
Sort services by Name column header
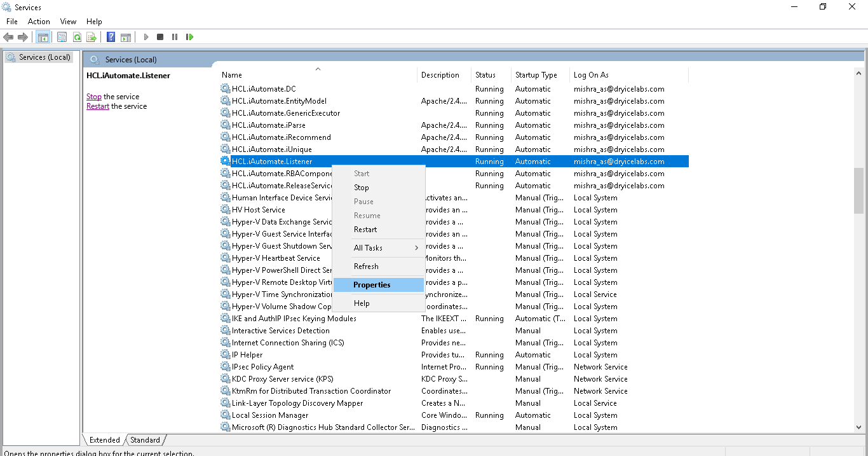pyautogui.click(x=232, y=75)
